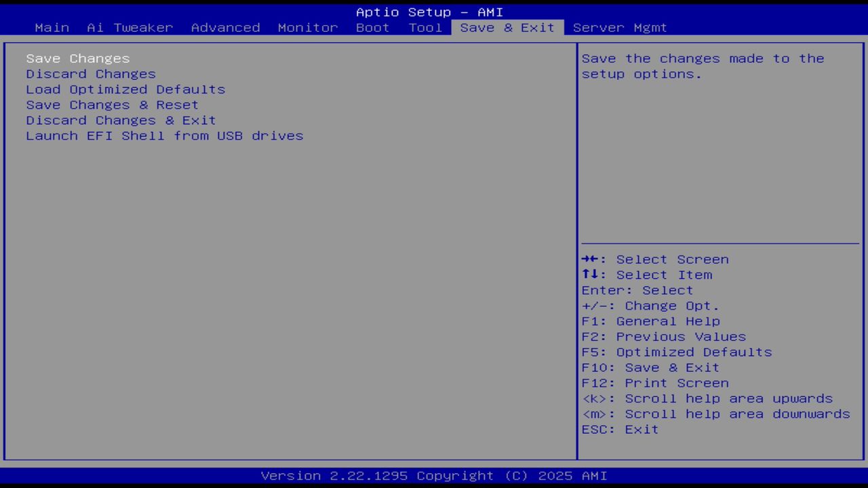Image resolution: width=868 pixels, height=488 pixels.
Task: Choose Discard Changes & Exit
Action: (x=121, y=120)
